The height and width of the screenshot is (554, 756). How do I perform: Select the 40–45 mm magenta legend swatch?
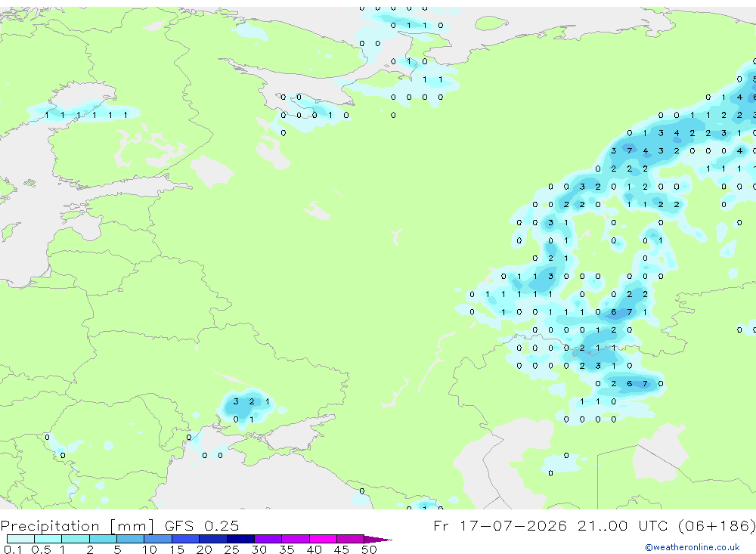click(x=323, y=539)
